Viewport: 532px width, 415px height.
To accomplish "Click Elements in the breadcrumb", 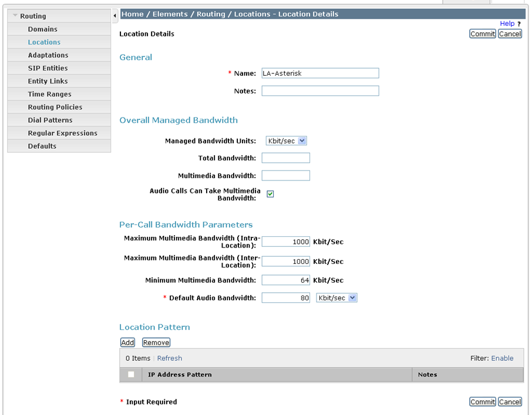I will 170,14.
